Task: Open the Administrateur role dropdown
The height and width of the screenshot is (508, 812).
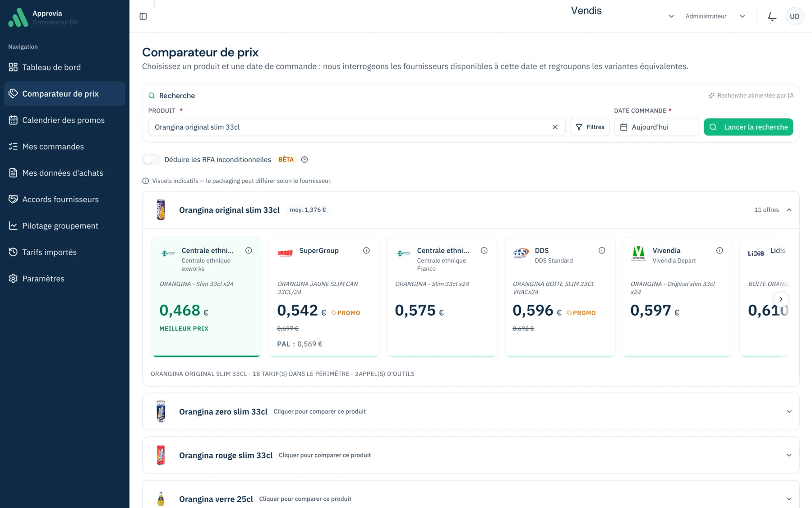Action: point(715,16)
